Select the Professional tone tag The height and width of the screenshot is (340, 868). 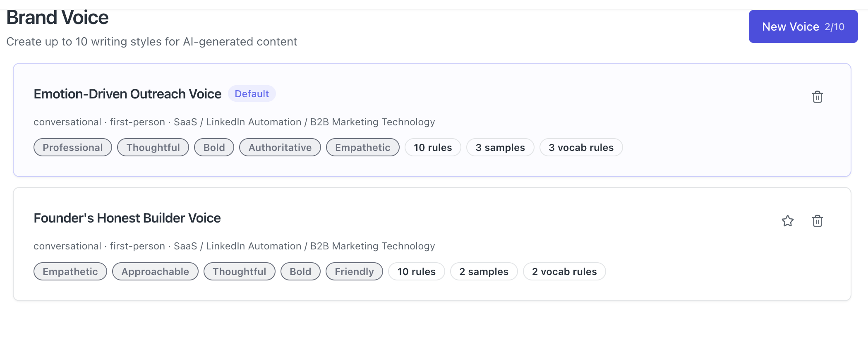(x=72, y=148)
